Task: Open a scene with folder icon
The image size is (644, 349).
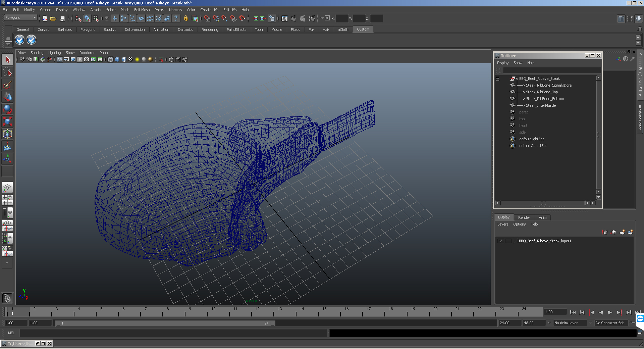Action: (x=53, y=19)
